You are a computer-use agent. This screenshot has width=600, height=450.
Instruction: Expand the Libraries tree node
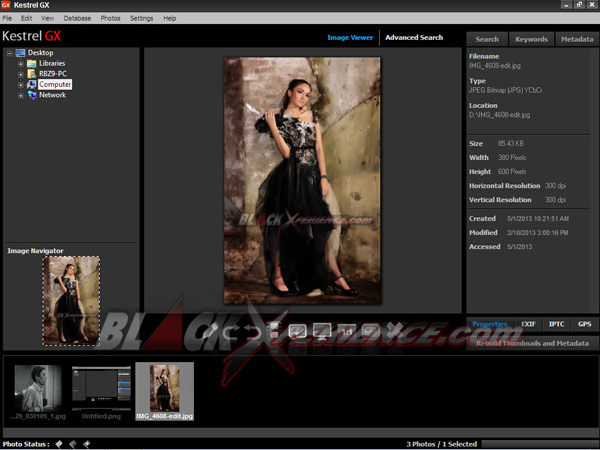click(x=21, y=64)
